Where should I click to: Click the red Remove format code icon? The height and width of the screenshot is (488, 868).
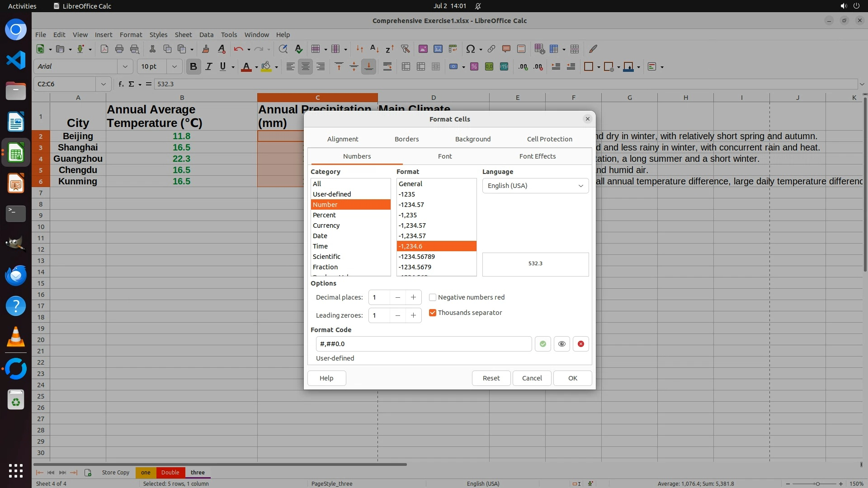(580, 344)
